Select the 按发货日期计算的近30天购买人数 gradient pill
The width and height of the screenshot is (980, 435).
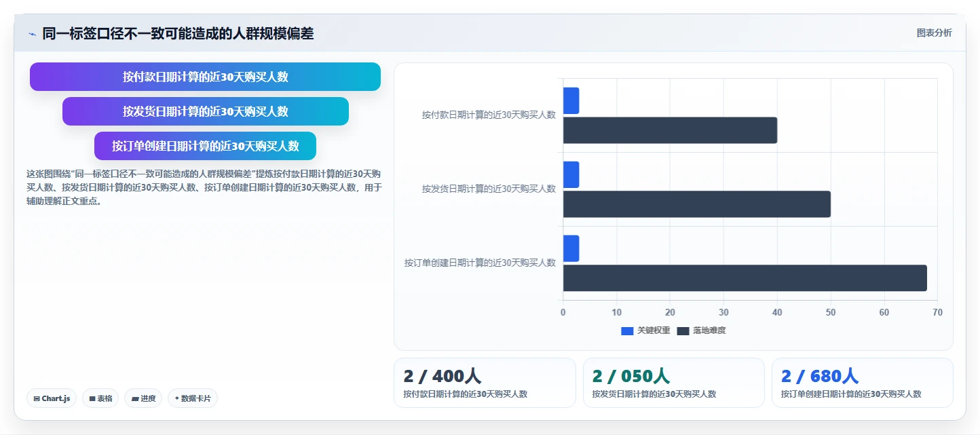tap(205, 111)
